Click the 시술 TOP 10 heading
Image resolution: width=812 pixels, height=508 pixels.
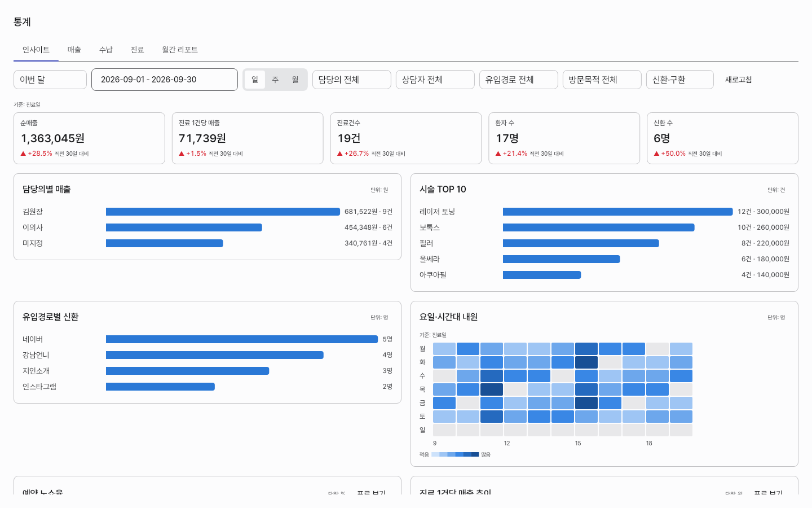443,190
